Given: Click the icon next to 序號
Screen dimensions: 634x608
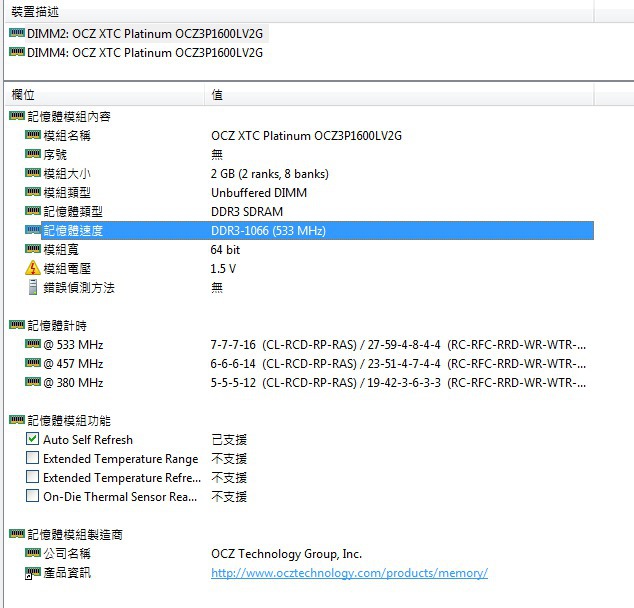Looking at the screenshot, I should point(33,154).
